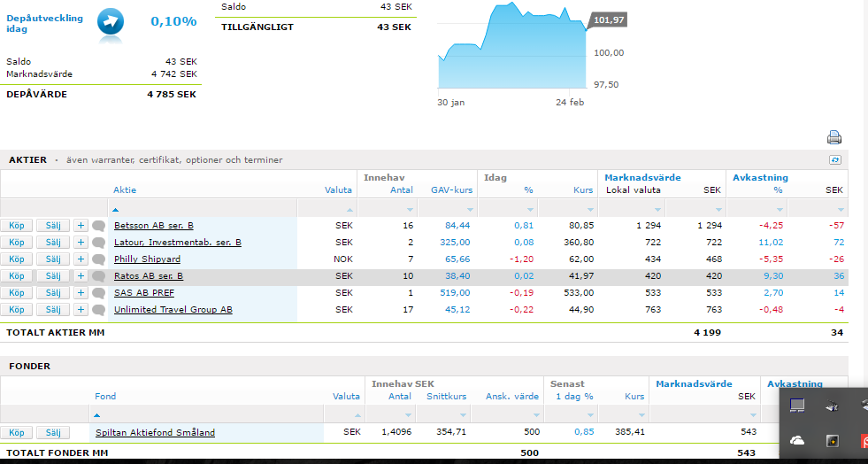Click the Fond column header
Image resolution: width=868 pixels, height=464 pixels.
[105, 396]
